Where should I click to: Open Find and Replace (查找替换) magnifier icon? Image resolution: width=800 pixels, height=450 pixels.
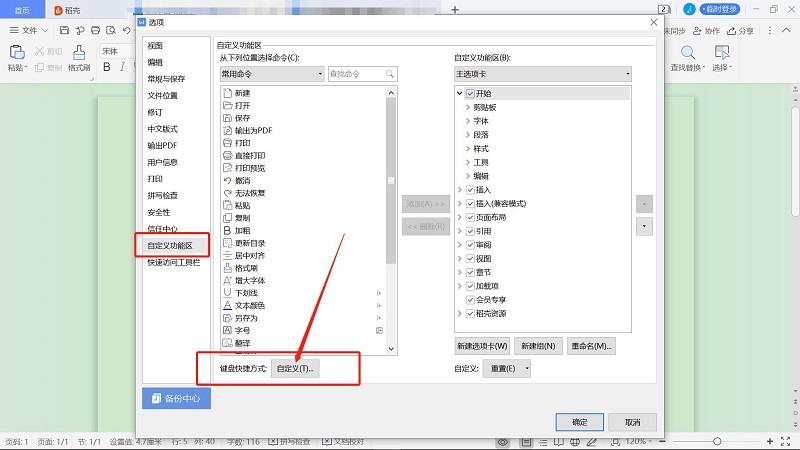688,52
